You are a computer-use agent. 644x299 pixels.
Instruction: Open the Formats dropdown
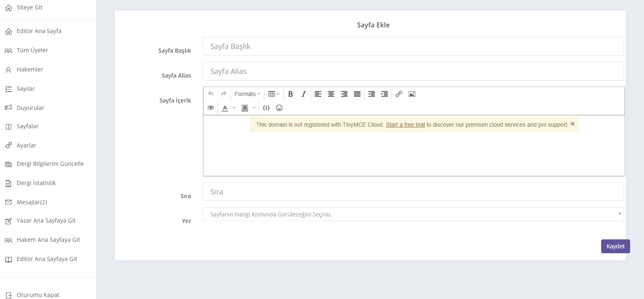coord(247,94)
